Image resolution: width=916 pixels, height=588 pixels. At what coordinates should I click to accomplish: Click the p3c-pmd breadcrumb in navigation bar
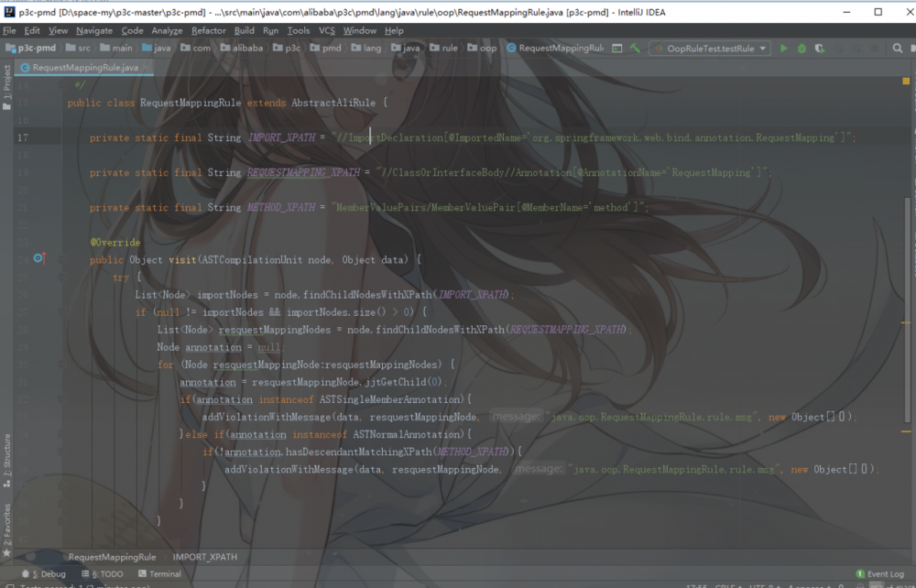click(31, 48)
